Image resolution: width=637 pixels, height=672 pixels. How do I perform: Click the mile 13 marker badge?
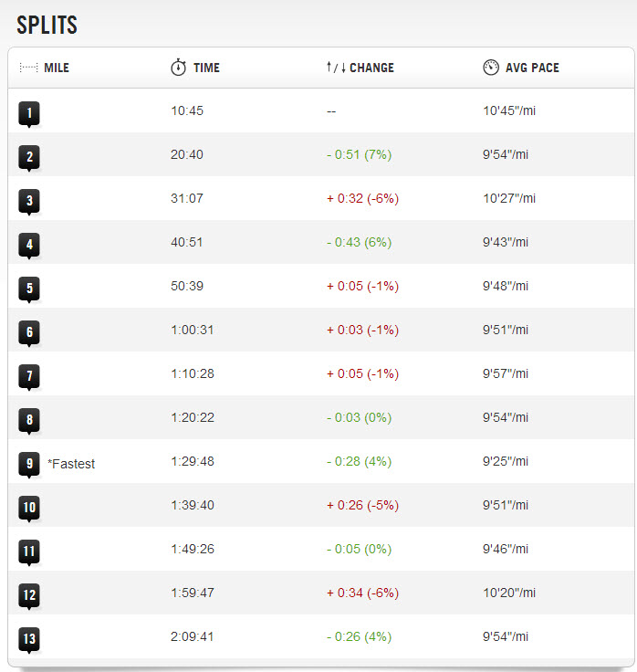pyautogui.click(x=29, y=639)
